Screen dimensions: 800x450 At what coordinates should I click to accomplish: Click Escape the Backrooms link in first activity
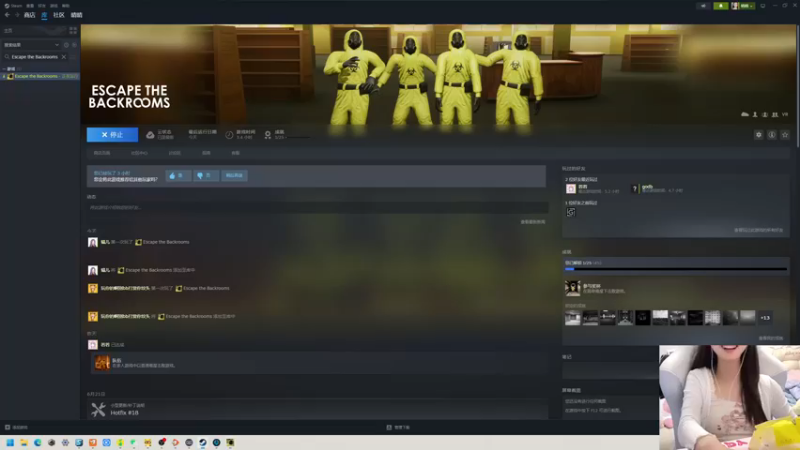point(166,242)
